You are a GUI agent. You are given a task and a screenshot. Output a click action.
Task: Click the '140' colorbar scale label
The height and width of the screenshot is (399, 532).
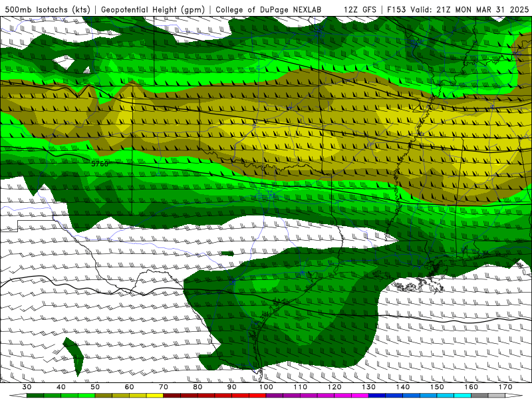click(x=403, y=387)
